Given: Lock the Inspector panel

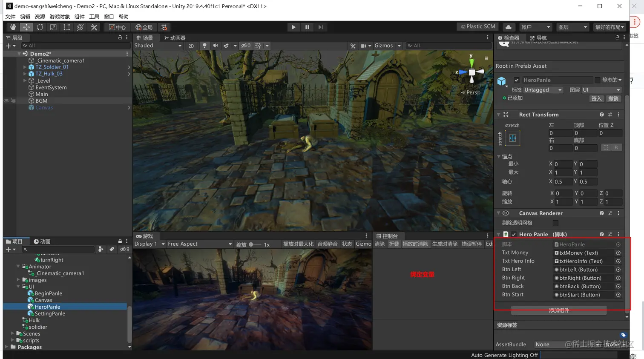Looking at the screenshot, I should [617, 37].
